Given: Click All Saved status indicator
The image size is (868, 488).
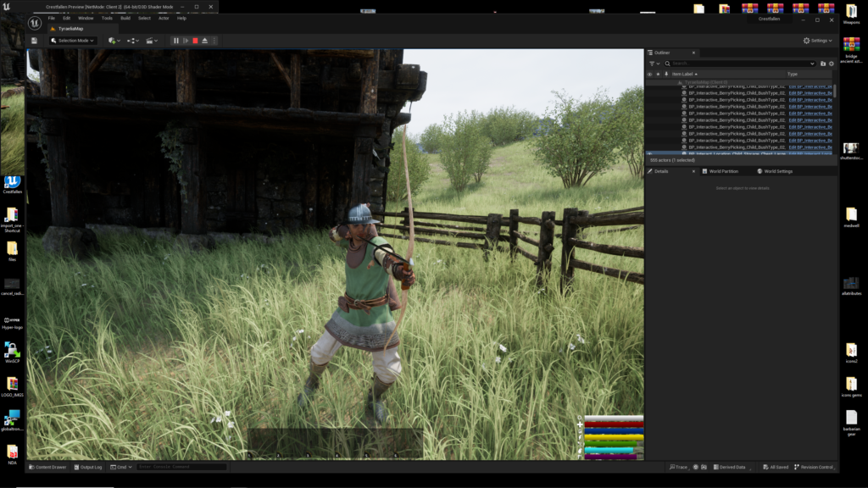Looking at the screenshot, I should click(776, 467).
